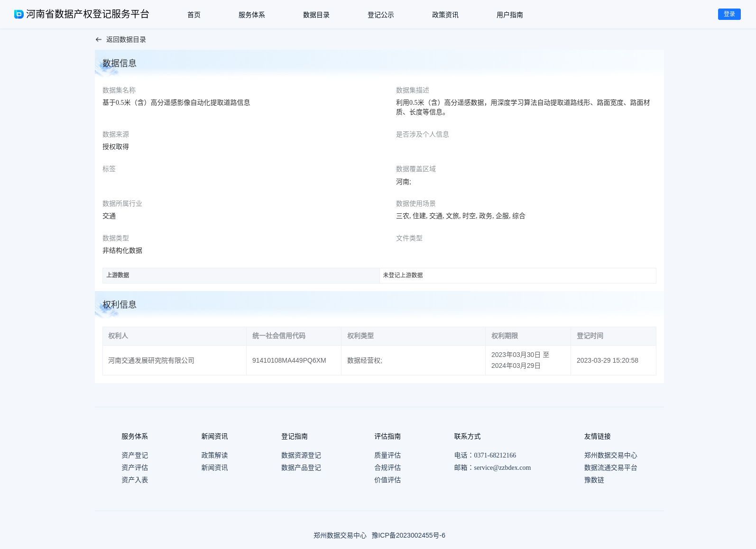
Task: Click 郑州数据交易中心 in the bottom copyright line
Action: point(340,535)
